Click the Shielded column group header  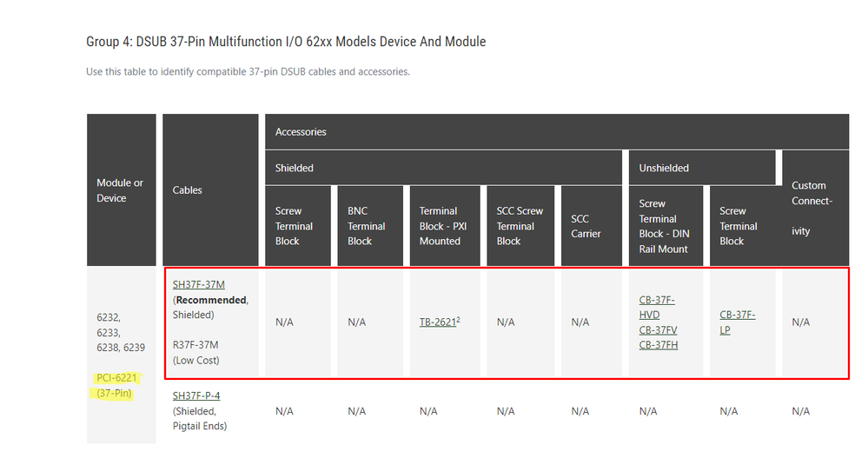coord(295,168)
